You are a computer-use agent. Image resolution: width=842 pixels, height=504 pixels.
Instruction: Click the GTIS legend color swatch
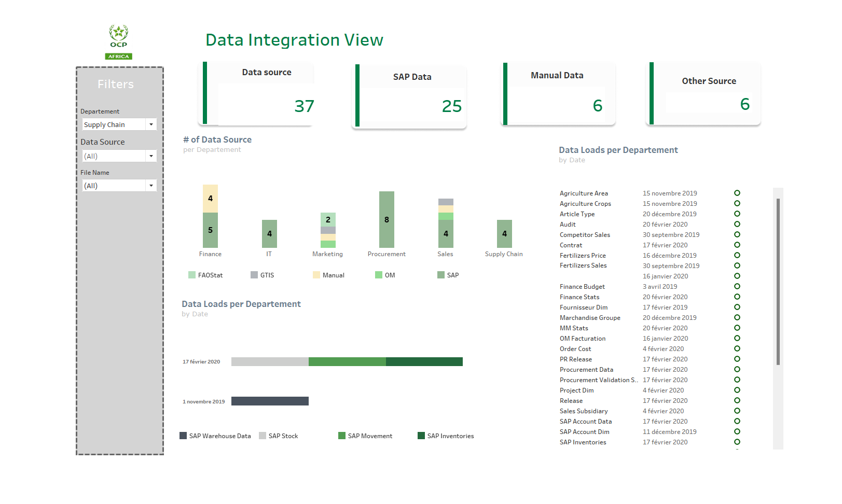click(254, 275)
